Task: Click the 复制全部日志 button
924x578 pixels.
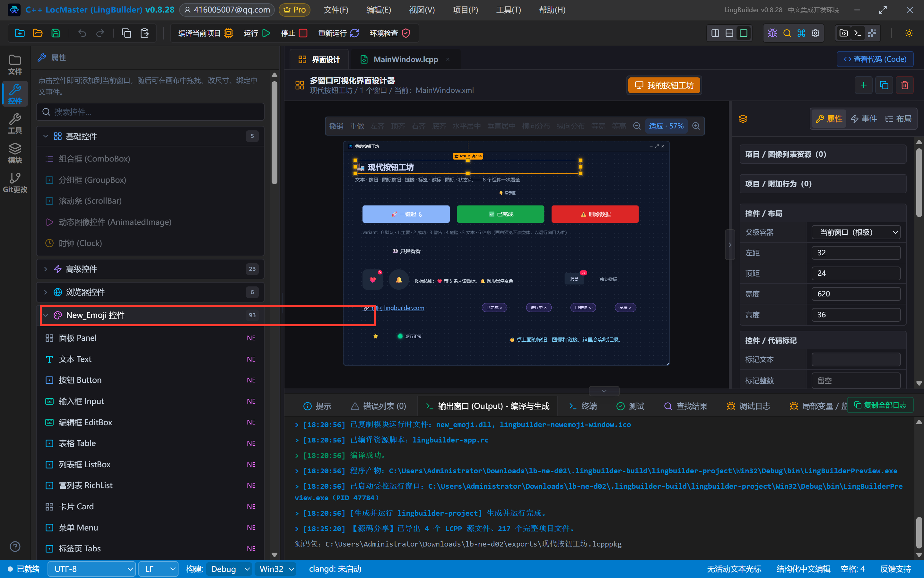Action: coord(880,405)
